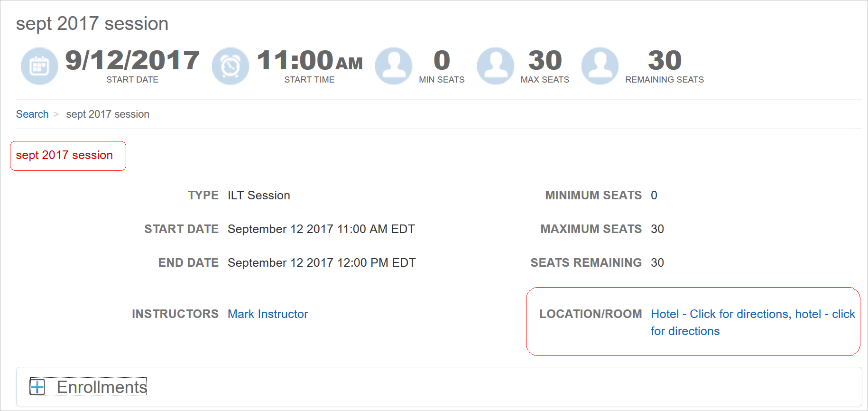Viewport: 868px width, 411px height.
Task: Click the END DATE value text
Action: 322,263
